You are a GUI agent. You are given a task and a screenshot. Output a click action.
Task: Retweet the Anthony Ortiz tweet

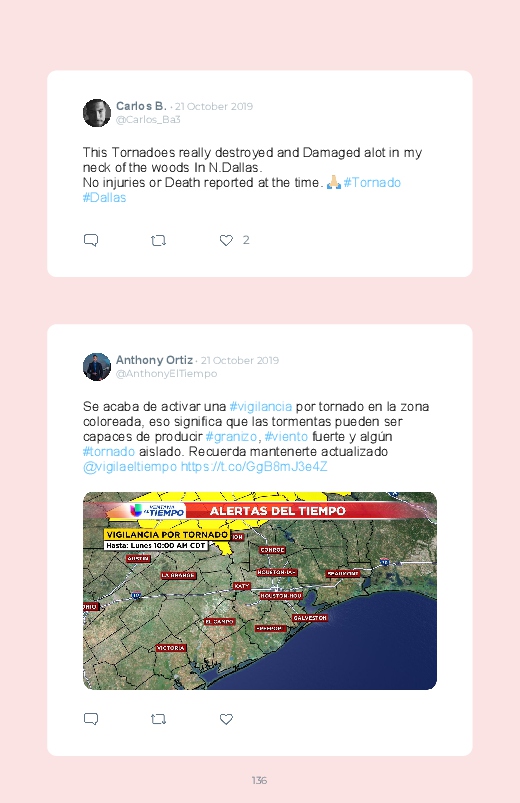[158, 719]
